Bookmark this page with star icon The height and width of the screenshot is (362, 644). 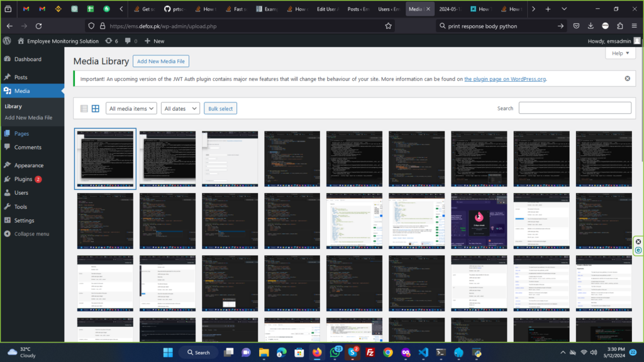coord(388,26)
